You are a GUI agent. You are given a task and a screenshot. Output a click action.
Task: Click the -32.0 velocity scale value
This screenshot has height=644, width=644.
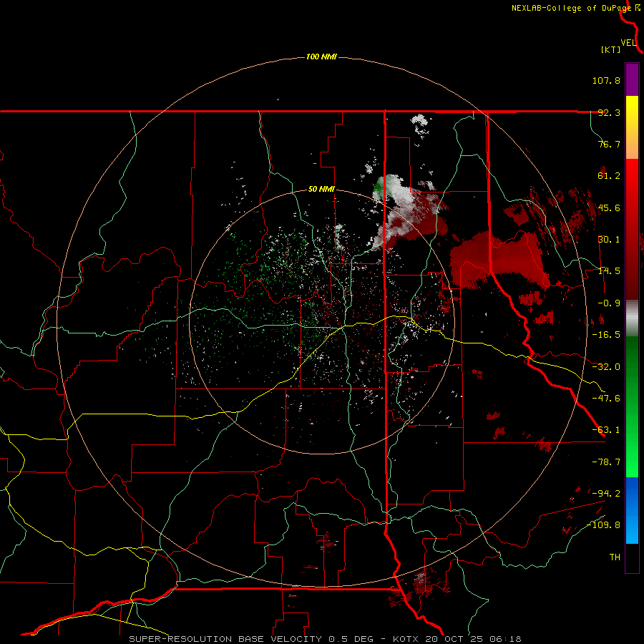click(x=606, y=367)
